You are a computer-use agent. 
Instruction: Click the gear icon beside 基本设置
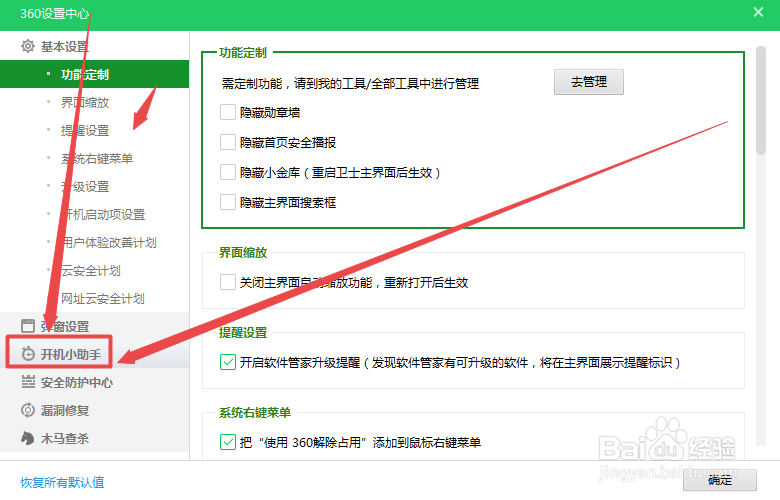click(28, 46)
